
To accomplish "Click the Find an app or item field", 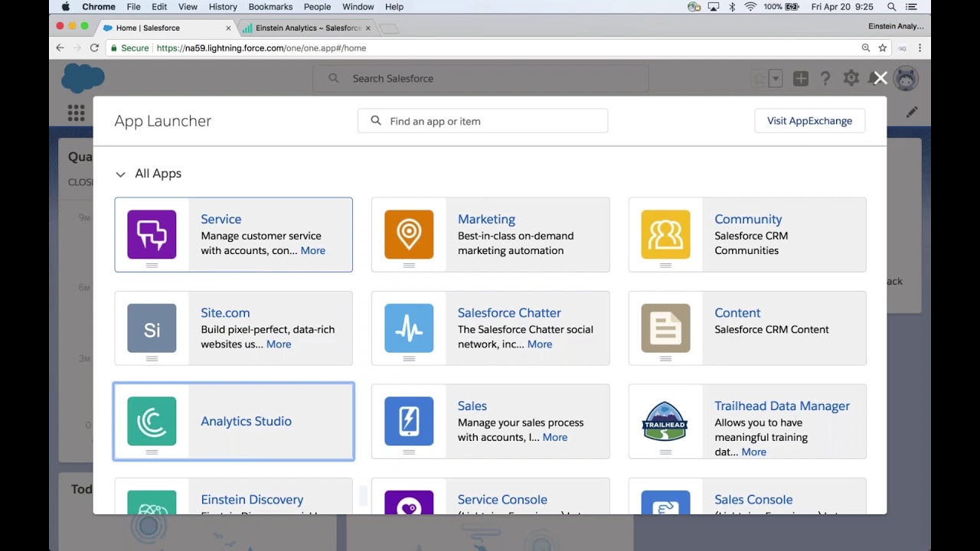I will coord(482,121).
